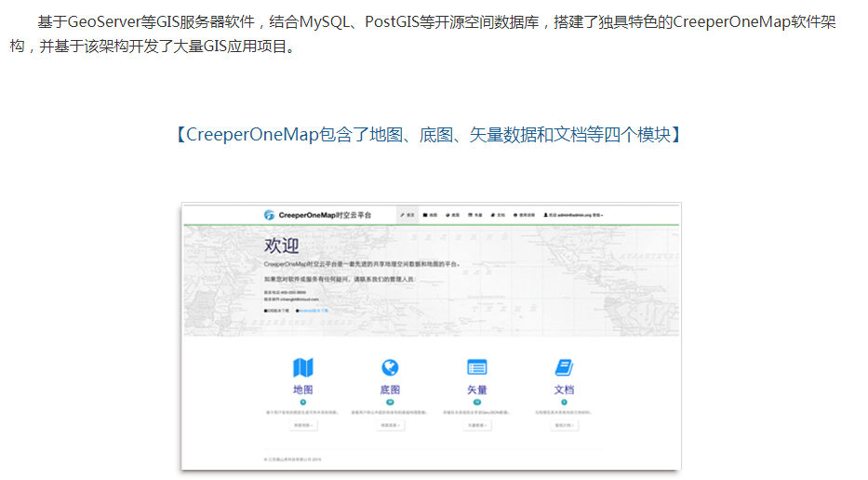Click the Android版本下载 link
The width and height of the screenshot is (868, 480).
[314, 311]
